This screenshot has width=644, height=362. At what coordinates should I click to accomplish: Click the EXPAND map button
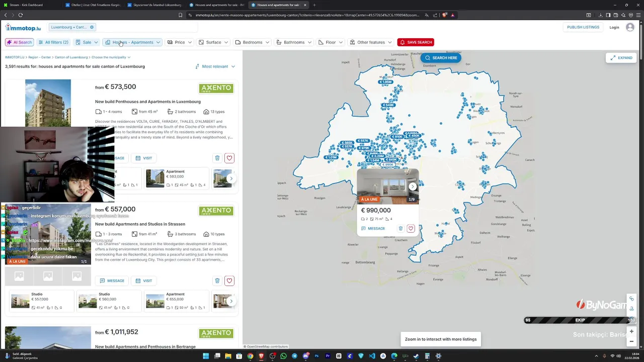coord(621,58)
